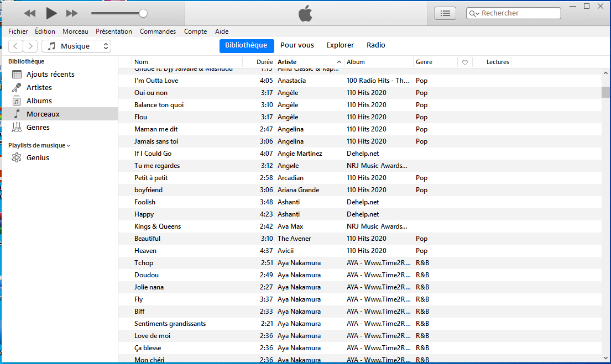Viewport: 611px width, 364px height.
Task: Open the Aide menu
Action: (x=222, y=31)
